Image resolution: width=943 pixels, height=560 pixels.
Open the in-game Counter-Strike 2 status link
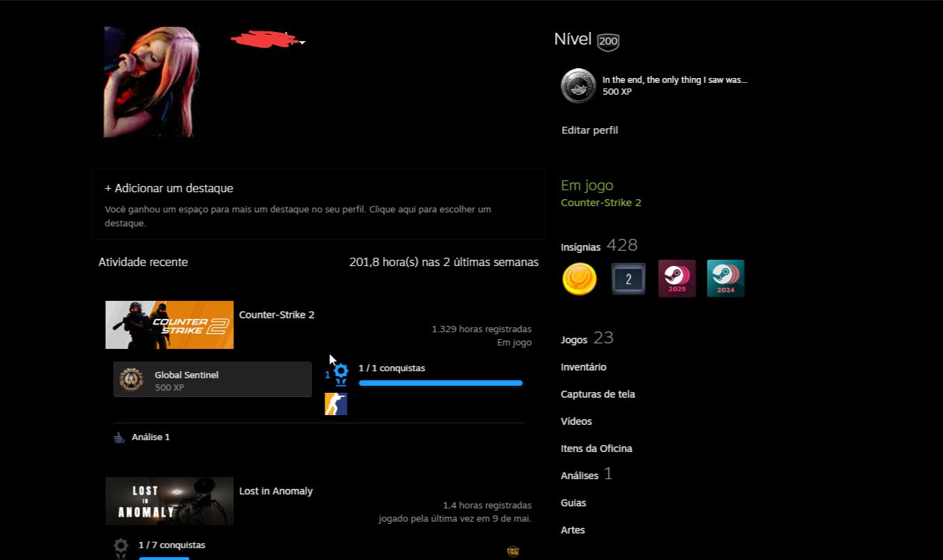[601, 203]
